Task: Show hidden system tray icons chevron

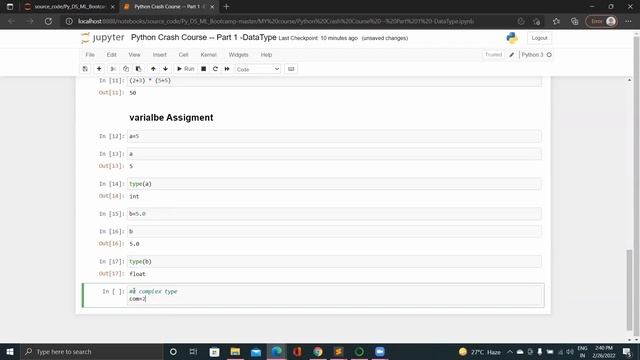Action: (510, 351)
